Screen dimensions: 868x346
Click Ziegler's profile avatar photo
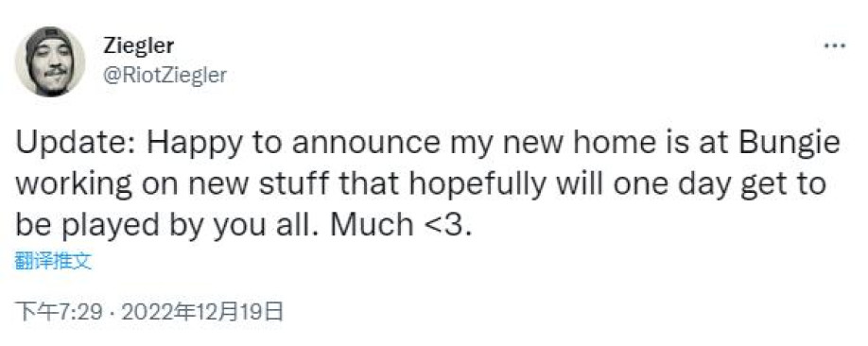point(50,61)
